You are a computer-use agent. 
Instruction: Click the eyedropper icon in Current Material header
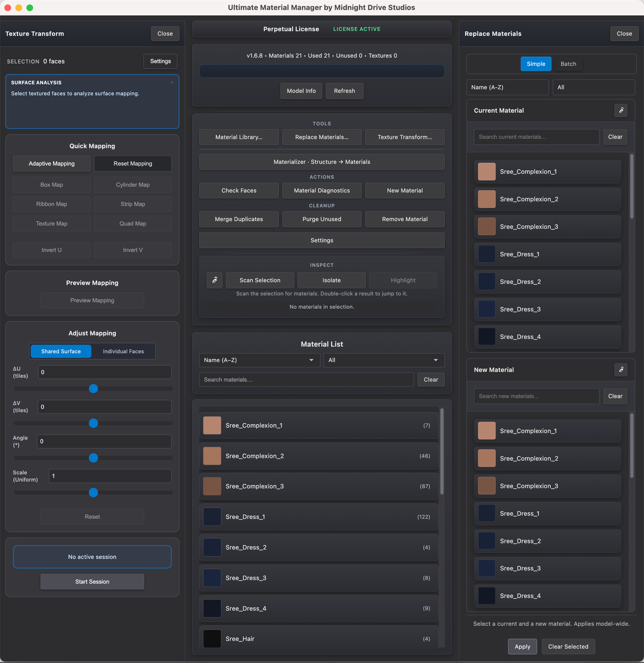[x=621, y=110]
